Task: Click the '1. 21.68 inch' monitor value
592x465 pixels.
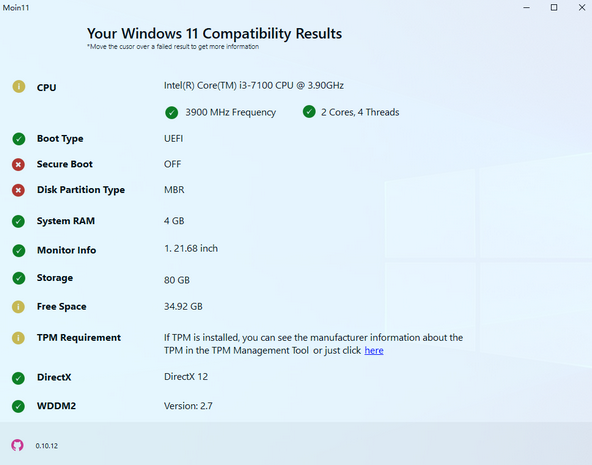Action: 191,248
